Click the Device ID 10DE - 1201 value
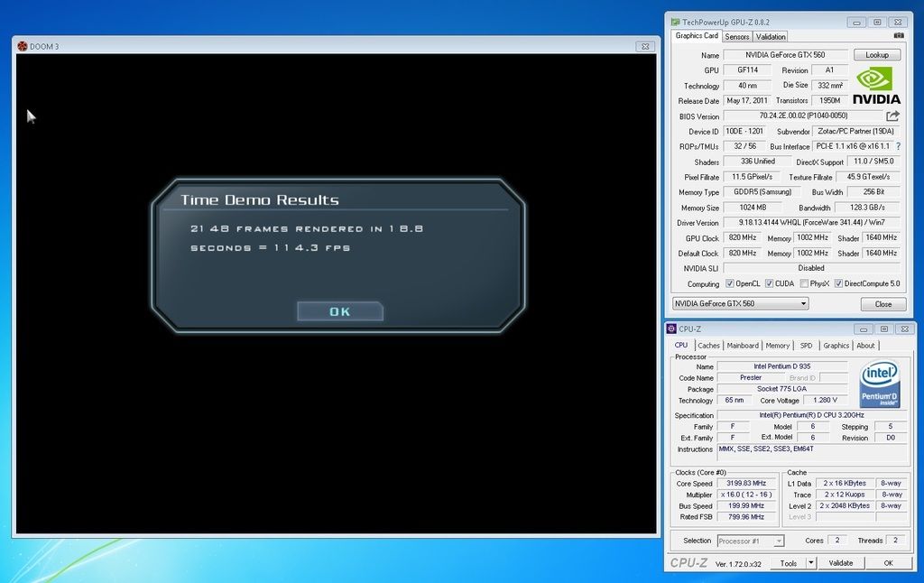 click(x=744, y=131)
